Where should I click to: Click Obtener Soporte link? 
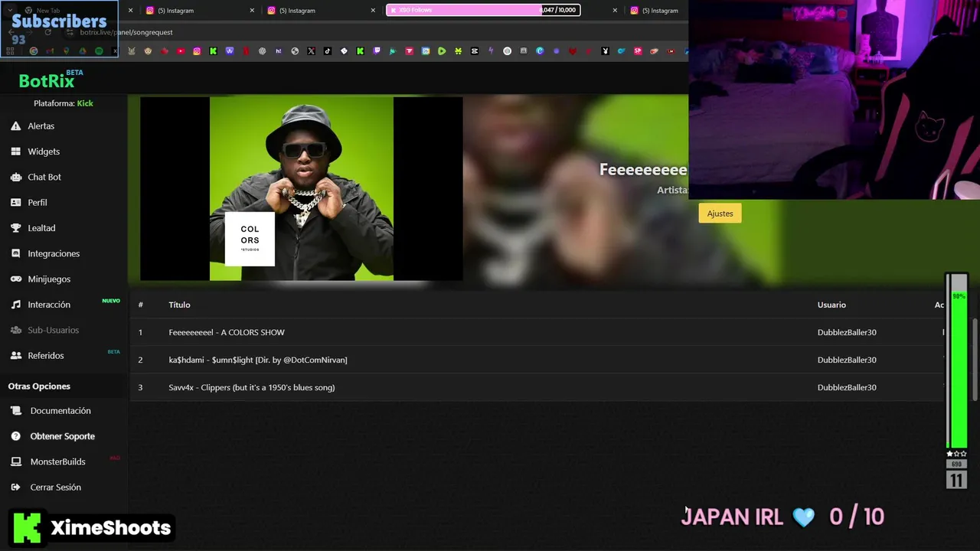[64, 436]
